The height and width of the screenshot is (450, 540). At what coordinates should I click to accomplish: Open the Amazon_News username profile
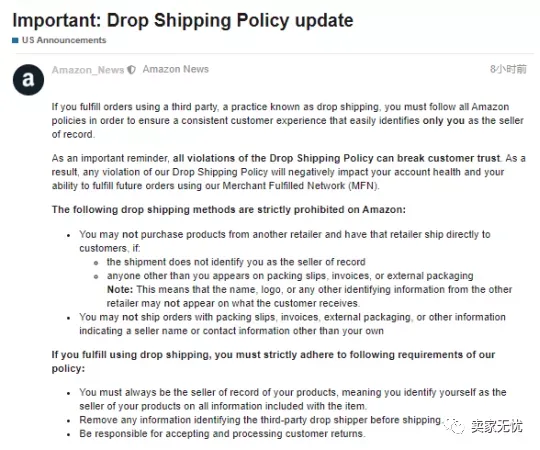[x=88, y=70]
